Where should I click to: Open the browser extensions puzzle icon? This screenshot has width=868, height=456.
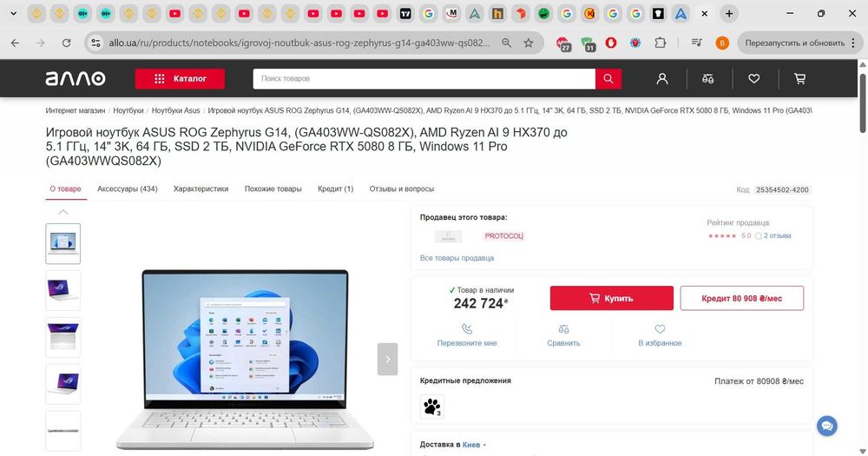tap(660, 43)
